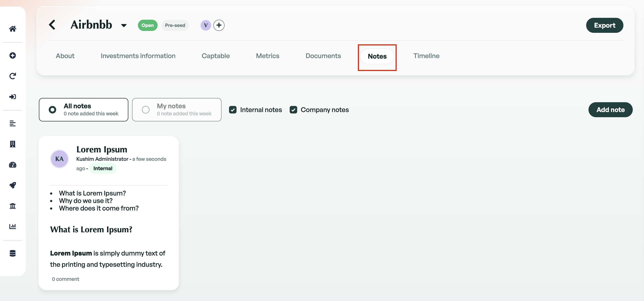Open the database stack sidebar icon

12,253
